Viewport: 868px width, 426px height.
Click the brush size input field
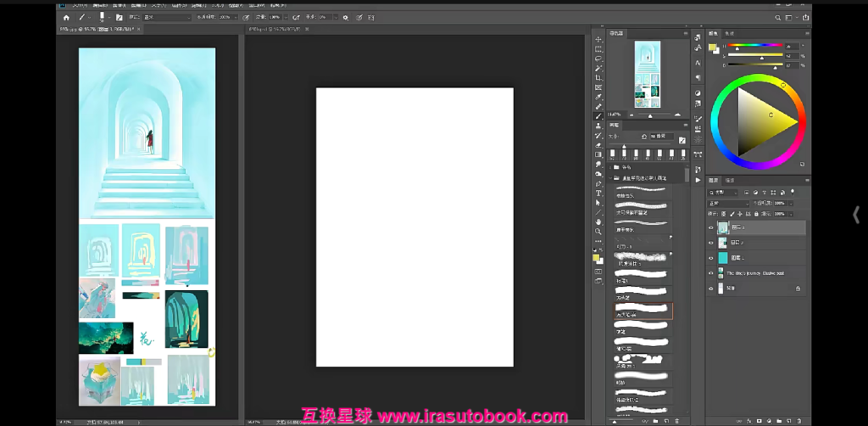pos(662,137)
